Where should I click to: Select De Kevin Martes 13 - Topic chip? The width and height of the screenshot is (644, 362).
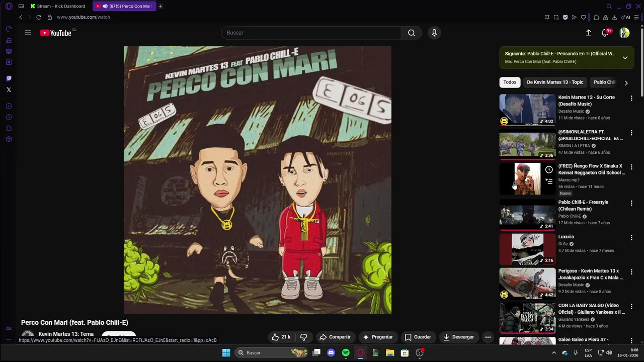pyautogui.click(x=555, y=82)
